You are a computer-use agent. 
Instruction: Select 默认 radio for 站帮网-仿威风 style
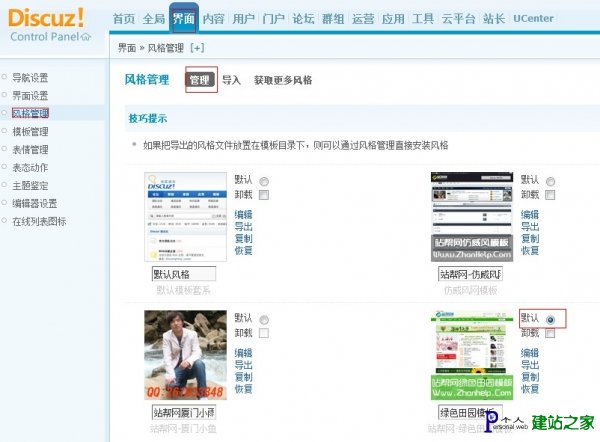coord(550,181)
